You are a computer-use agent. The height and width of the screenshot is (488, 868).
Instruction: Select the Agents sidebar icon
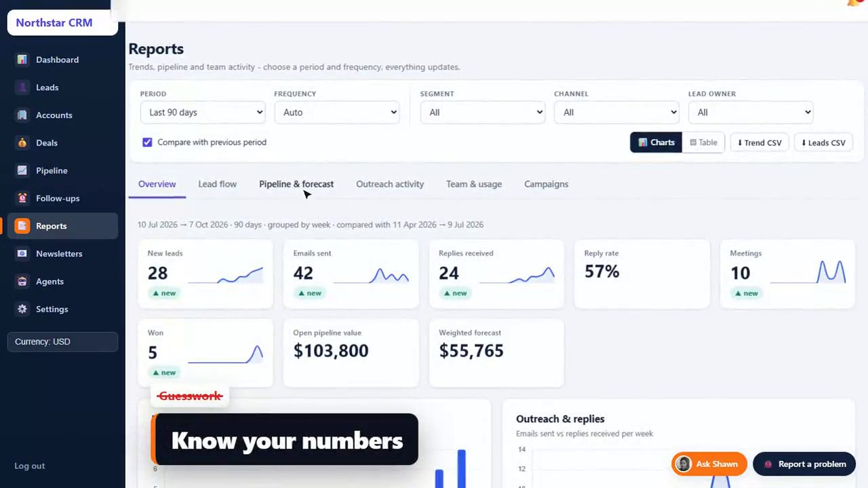[22, 282]
